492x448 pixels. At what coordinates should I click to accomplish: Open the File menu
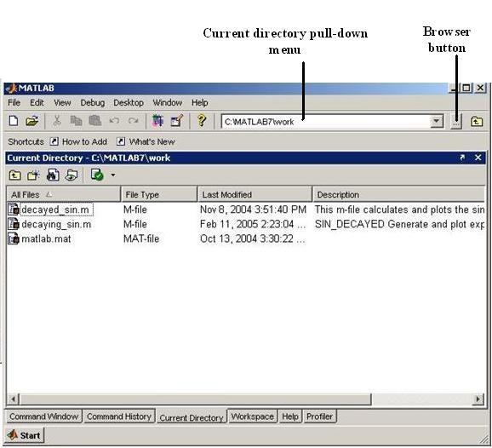click(14, 103)
